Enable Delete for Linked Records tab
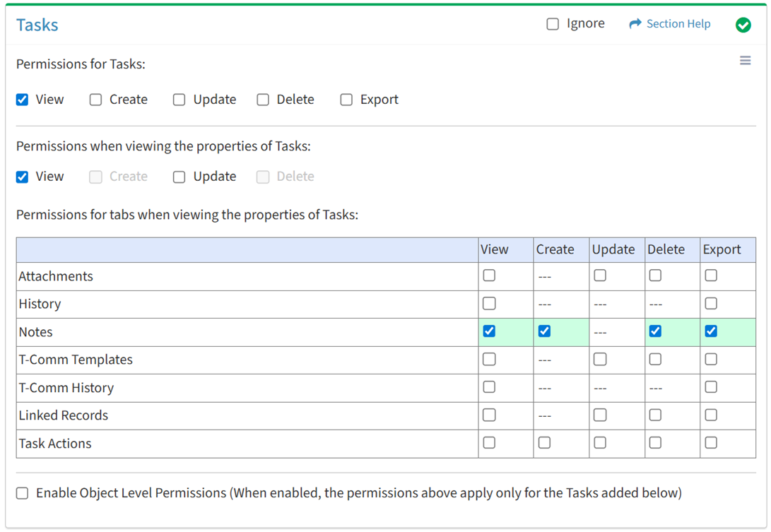The width and height of the screenshot is (771, 532). click(655, 415)
